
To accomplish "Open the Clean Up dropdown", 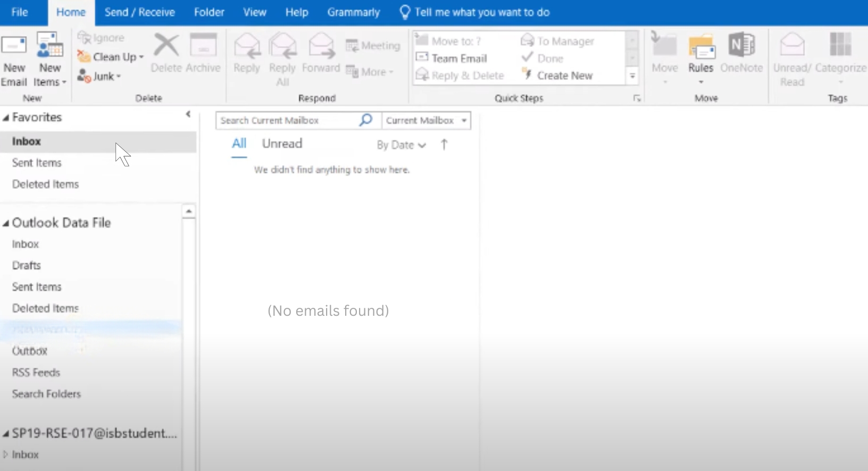I will pyautogui.click(x=111, y=56).
